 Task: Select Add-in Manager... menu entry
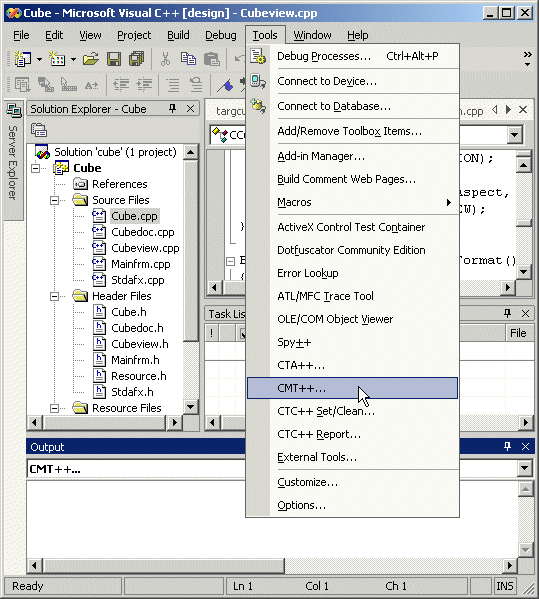(x=352, y=156)
